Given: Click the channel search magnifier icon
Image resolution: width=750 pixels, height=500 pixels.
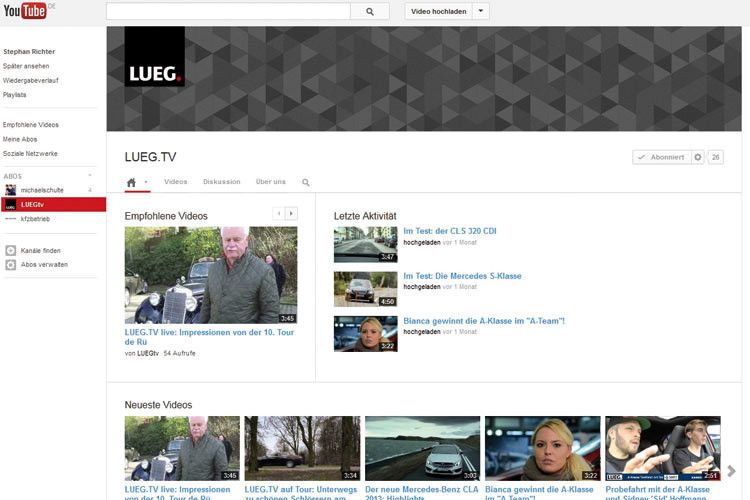Looking at the screenshot, I should (x=306, y=182).
